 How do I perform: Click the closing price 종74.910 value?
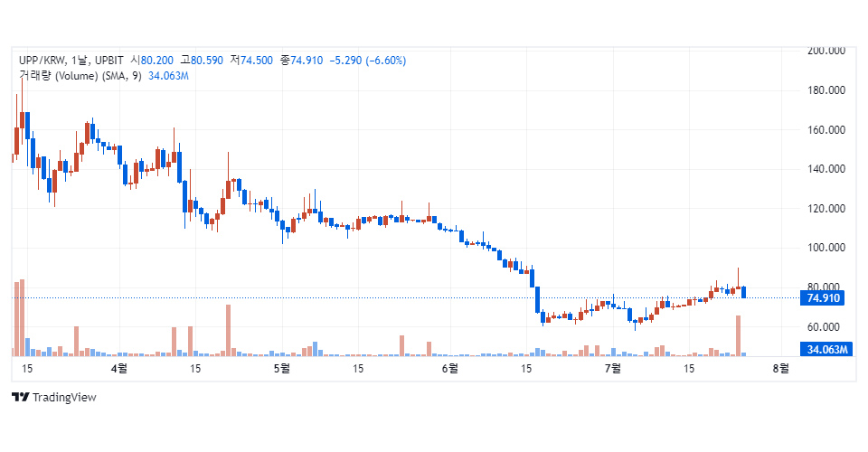tap(301, 61)
